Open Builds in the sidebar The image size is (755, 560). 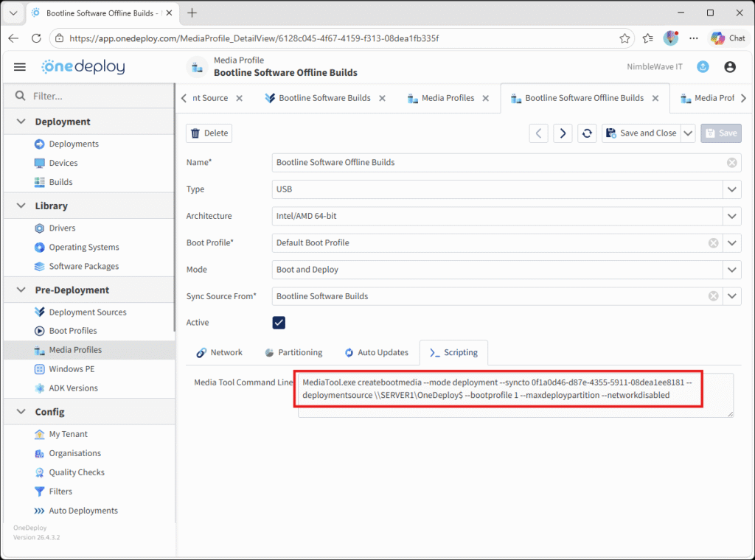pos(60,182)
